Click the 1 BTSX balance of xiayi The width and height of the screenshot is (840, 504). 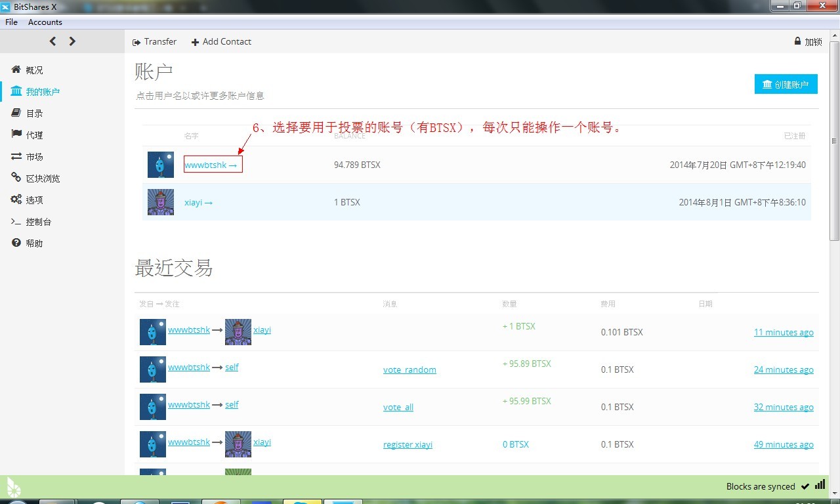347,202
